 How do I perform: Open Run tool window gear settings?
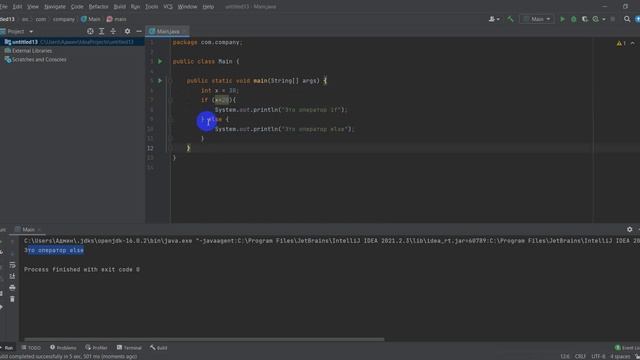[x=629, y=230]
